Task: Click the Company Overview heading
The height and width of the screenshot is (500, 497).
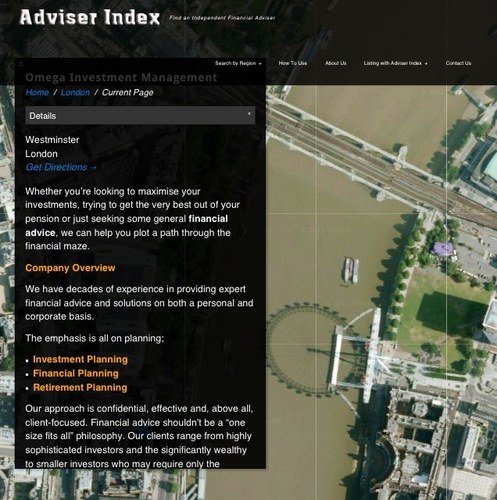Action: click(70, 268)
